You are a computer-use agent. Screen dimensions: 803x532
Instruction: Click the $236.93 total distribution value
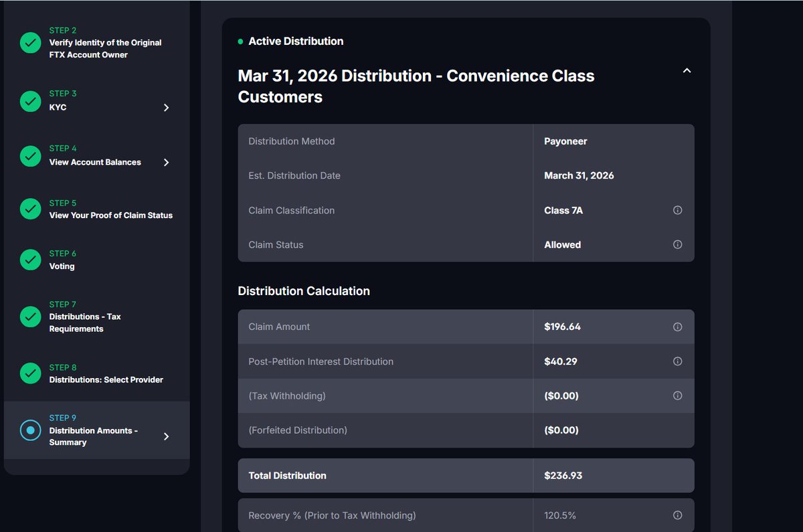point(563,476)
